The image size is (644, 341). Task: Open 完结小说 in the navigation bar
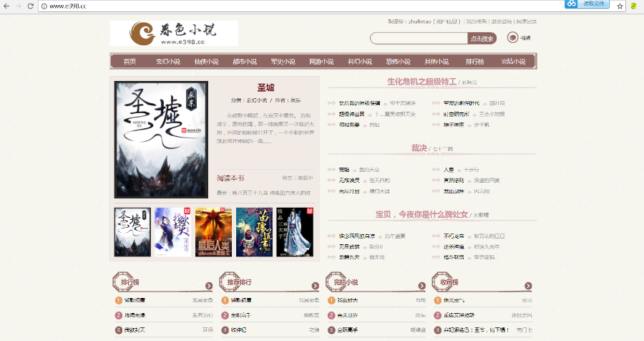tap(513, 62)
